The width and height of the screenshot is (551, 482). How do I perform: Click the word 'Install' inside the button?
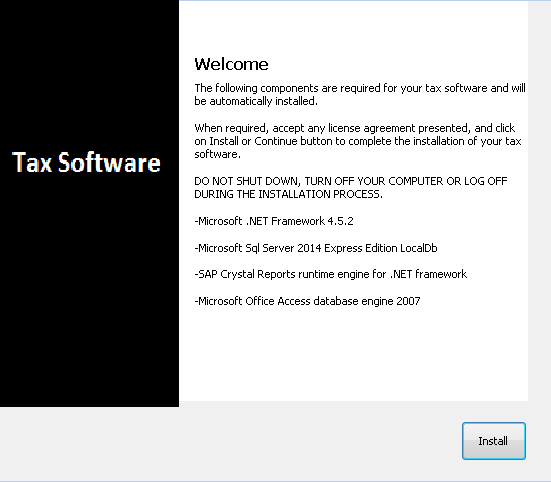click(x=493, y=441)
